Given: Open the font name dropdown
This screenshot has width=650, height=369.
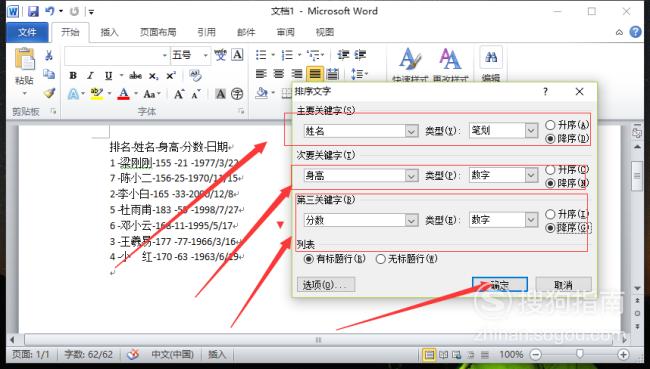Looking at the screenshot, I should coord(165,55).
